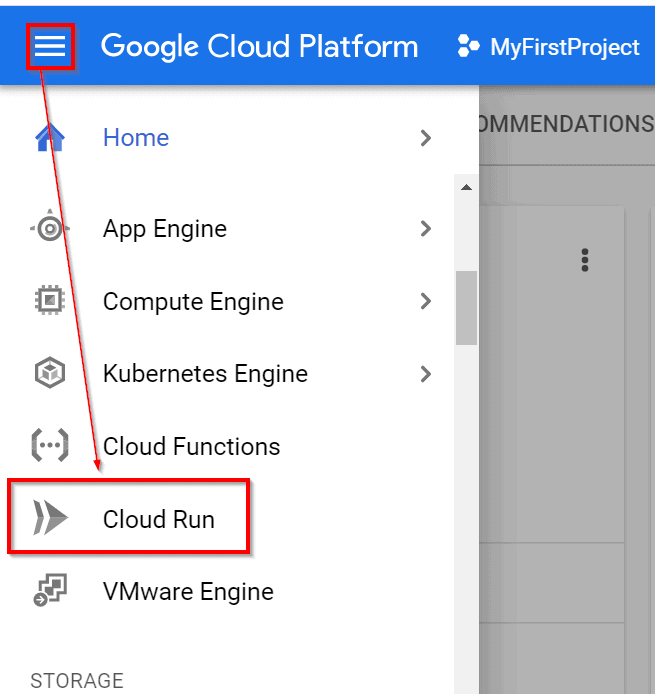Click the Cloud Functions brackets icon
This screenshot has height=694, width=655.
49,446
